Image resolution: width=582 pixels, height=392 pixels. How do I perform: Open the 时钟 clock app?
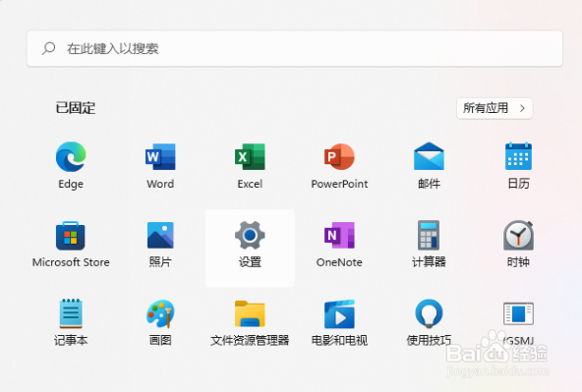pos(518,235)
